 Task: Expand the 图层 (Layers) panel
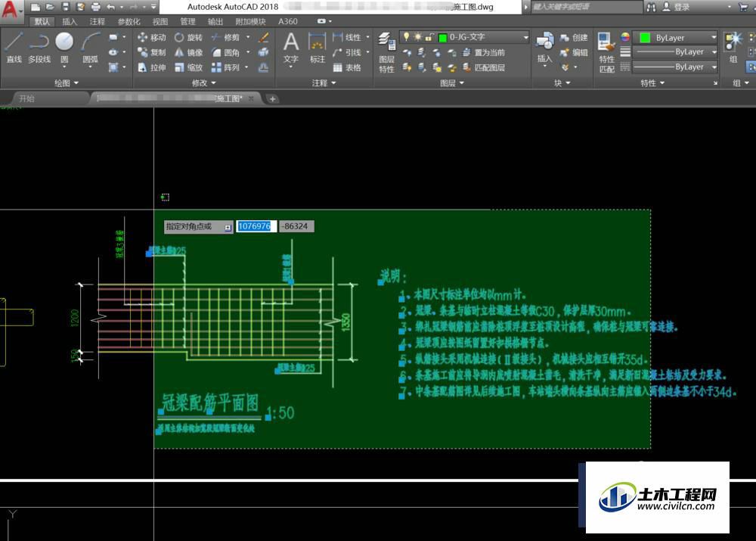(x=452, y=83)
